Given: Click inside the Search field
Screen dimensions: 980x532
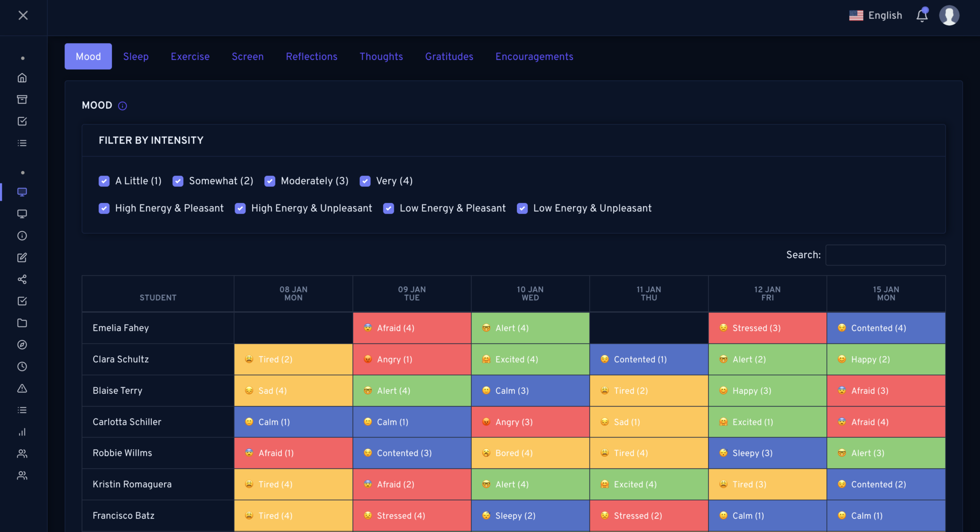Looking at the screenshot, I should coord(885,255).
